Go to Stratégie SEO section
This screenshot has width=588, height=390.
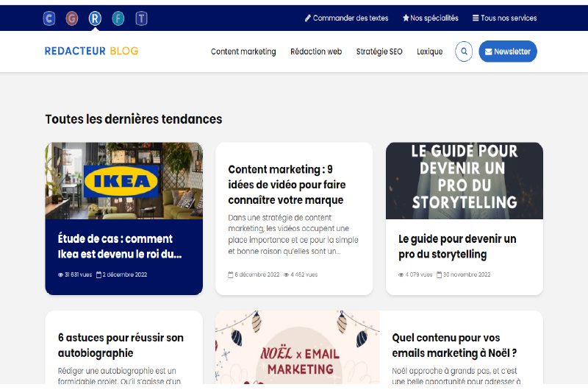tap(379, 52)
